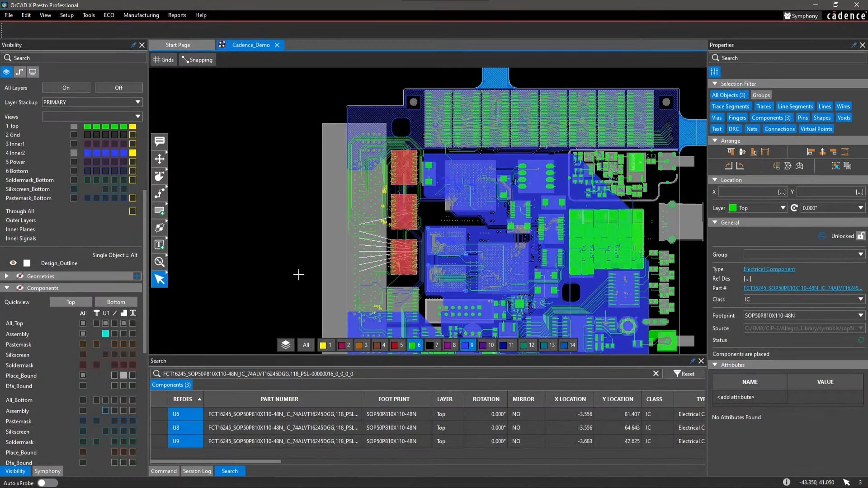Click the Grids button
This screenshot has height=488, width=868.
(x=163, y=60)
